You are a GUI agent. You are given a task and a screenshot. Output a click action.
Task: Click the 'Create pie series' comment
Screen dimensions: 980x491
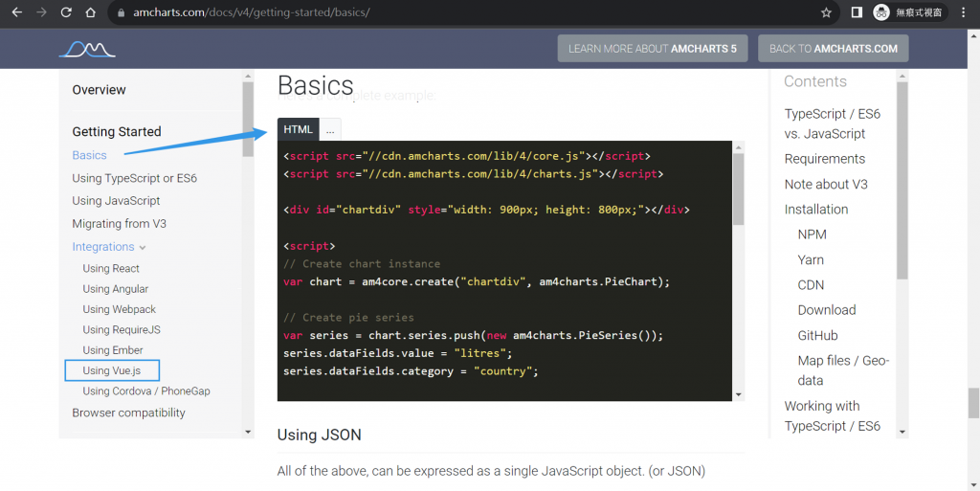coord(348,318)
